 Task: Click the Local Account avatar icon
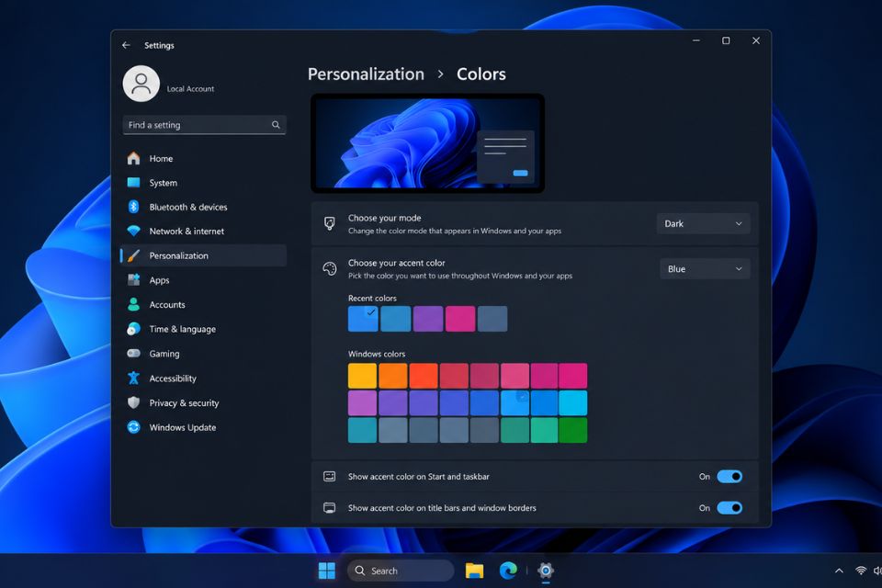tap(141, 84)
